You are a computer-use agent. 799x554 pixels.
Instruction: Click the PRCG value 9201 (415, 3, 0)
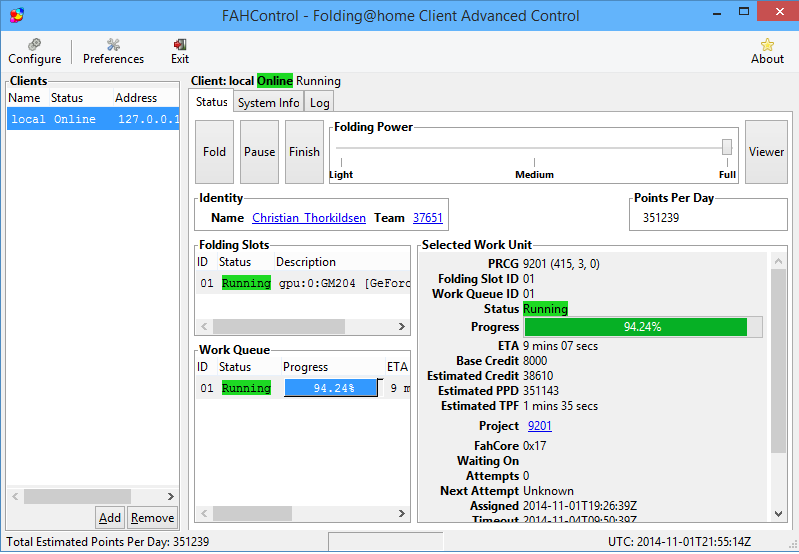click(561, 263)
